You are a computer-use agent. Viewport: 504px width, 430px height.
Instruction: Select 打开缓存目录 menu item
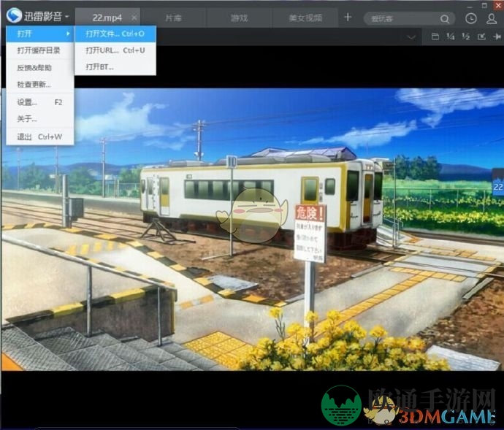pyautogui.click(x=40, y=50)
